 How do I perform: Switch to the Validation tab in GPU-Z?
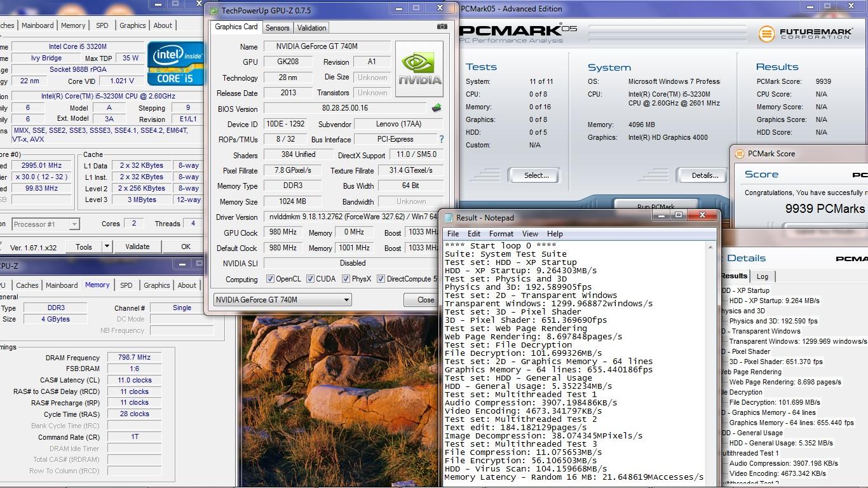pyautogui.click(x=311, y=28)
